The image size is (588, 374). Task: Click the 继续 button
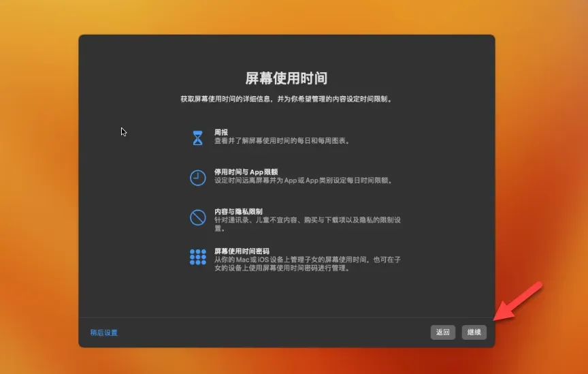[474, 332]
